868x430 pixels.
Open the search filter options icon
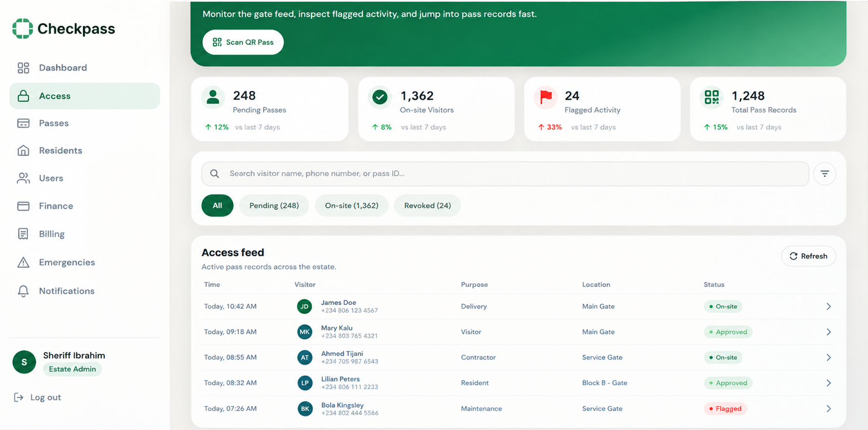point(825,174)
